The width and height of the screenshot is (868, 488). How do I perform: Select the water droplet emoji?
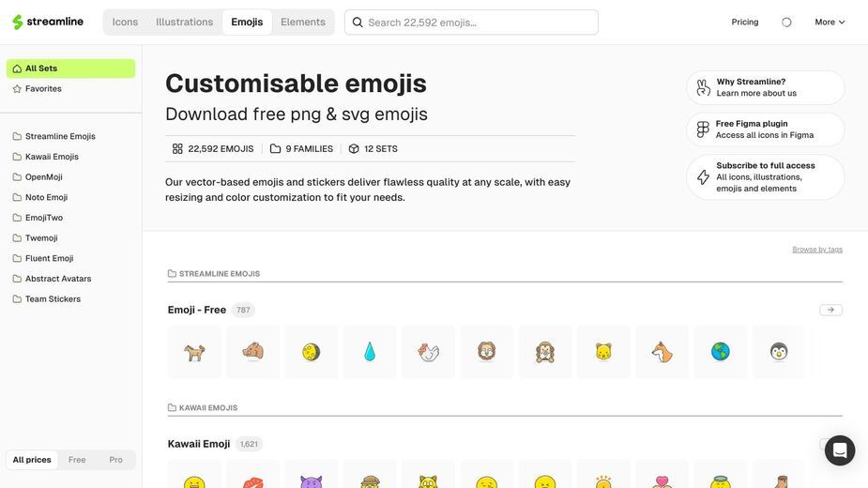pos(369,352)
